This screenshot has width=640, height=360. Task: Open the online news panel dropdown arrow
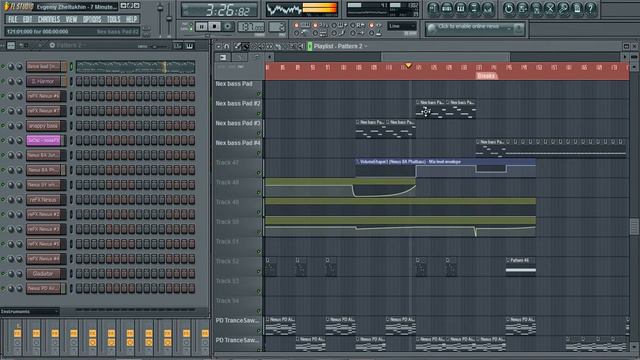509,29
